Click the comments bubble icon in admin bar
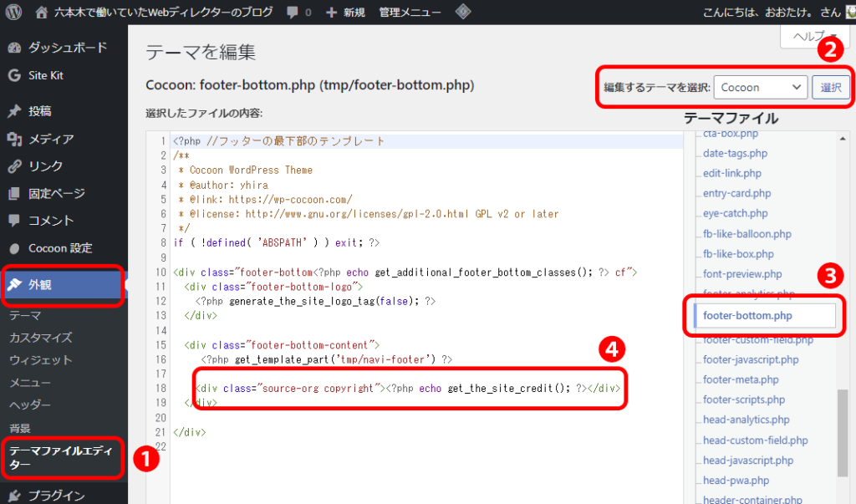Viewport: 856px width, 504px height. 293,13
